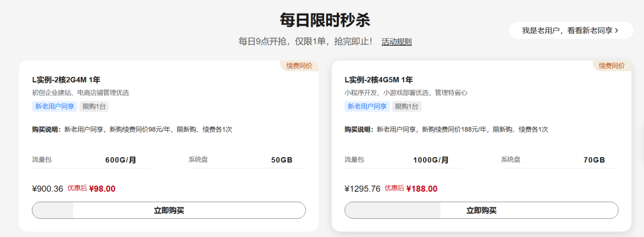Click the 600G/月 traffic package value
Viewport: 644px width, 237px height.
121,160
